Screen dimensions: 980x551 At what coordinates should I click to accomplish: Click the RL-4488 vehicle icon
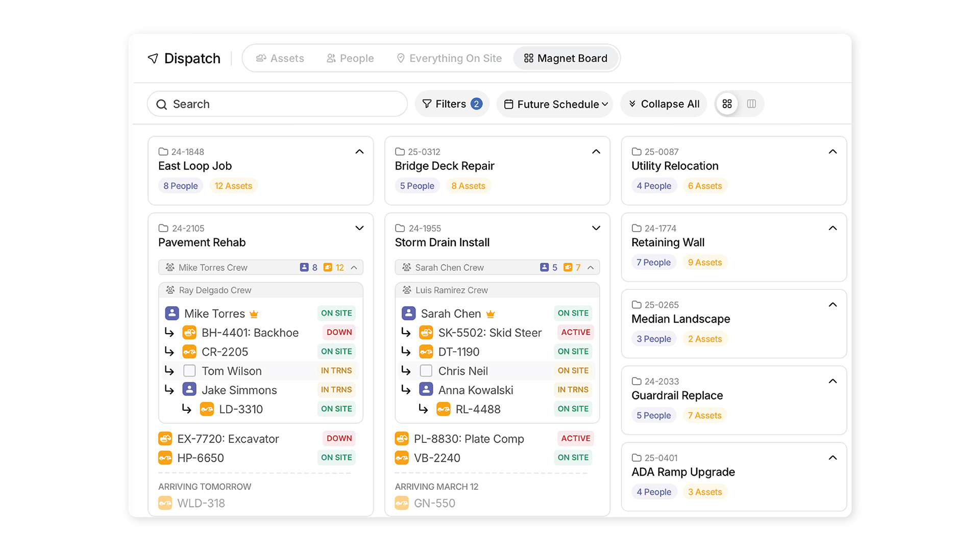pyautogui.click(x=443, y=409)
